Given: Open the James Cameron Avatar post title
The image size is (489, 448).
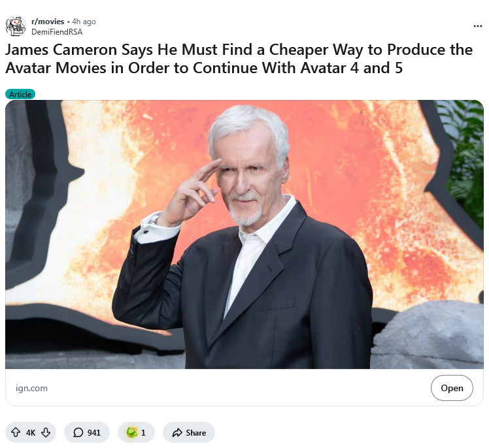Looking at the screenshot, I should click(x=239, y=59).
